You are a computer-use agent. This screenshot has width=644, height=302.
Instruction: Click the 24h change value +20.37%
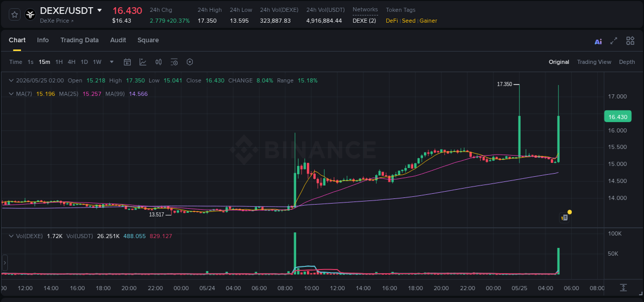pyautogui.click(x=178, y=21)
